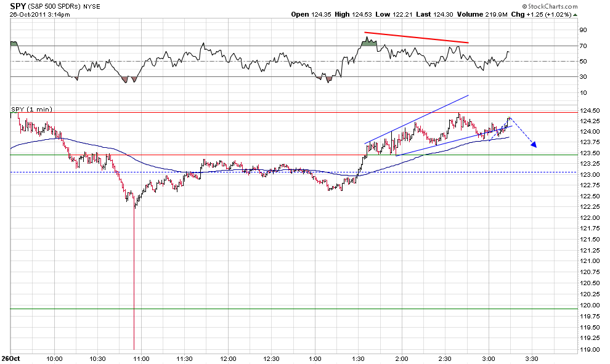Click the 122.50 price axis label

(x=590, y=196)
